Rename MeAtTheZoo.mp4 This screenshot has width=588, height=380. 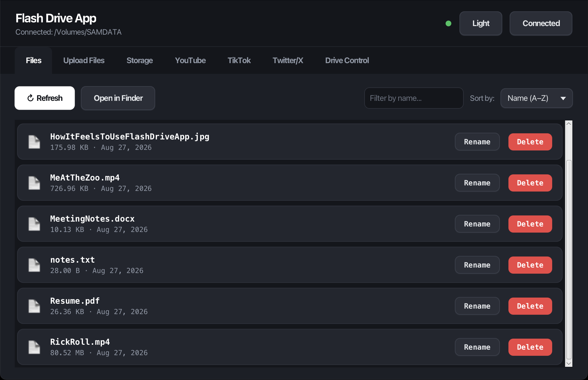point(477,183)
